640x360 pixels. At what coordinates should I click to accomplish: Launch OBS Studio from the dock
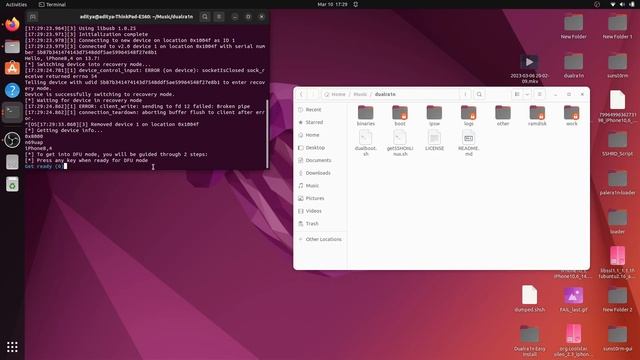click(x=12, y=140)
